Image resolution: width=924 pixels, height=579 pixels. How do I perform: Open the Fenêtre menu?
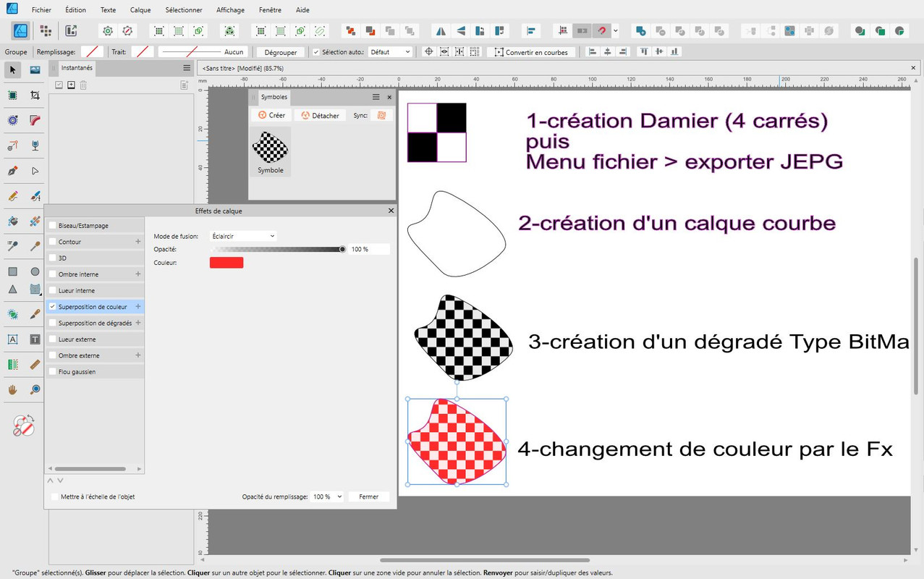pyautogui.click(x=270, y=10)
